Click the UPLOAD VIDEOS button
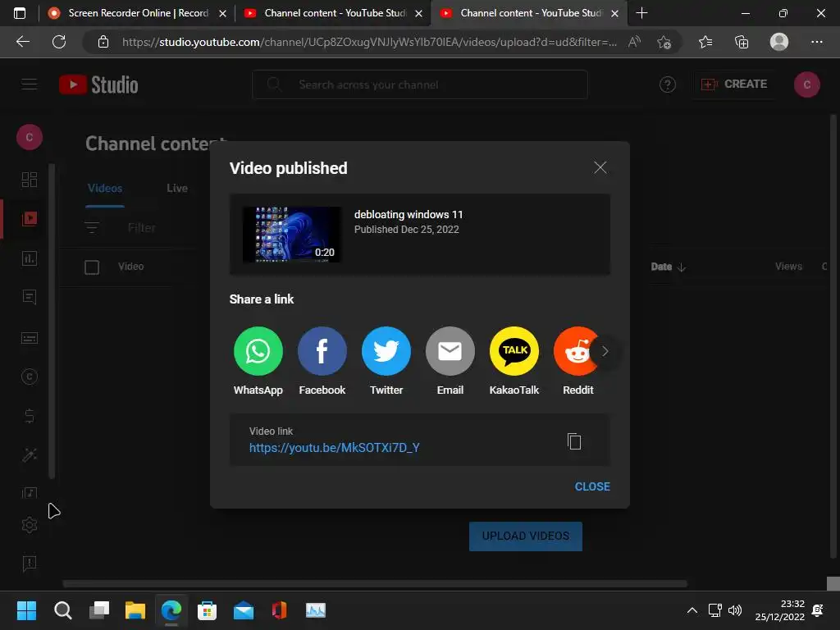Viewport: 840px width, 630px height. (526, 536)
